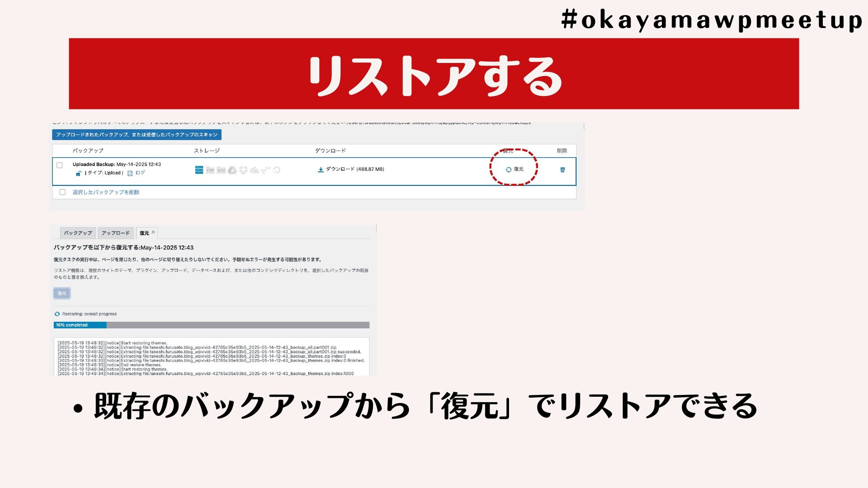Screen dimensions: 868x488
Task: Click the SFTP storage icon
Action: pyautogui.click(x=221, y=170)
